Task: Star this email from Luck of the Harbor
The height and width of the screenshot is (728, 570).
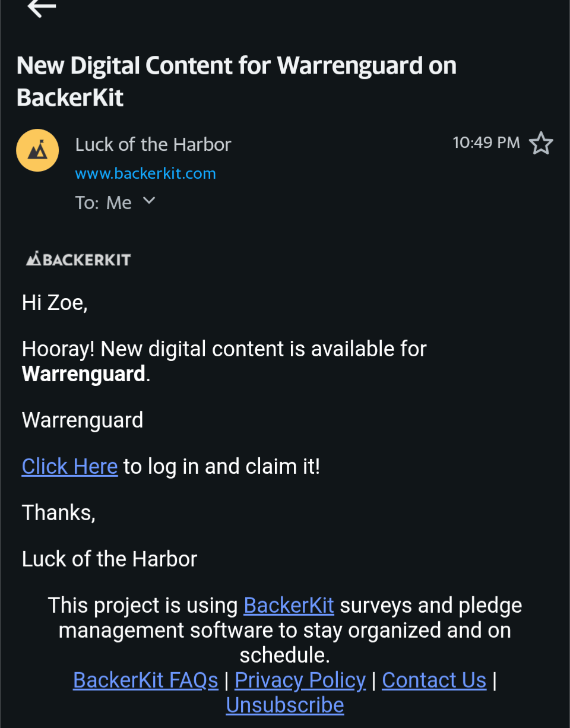Action: pyautogui.click(x=540, y=143)
